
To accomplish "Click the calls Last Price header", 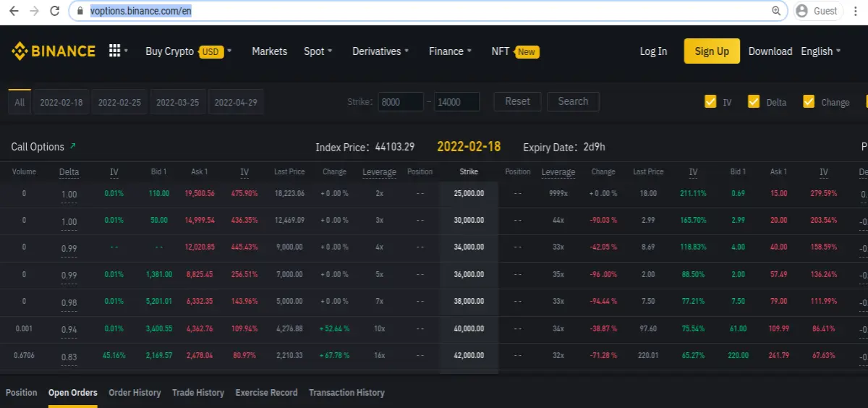I will [x=289, y=171].
